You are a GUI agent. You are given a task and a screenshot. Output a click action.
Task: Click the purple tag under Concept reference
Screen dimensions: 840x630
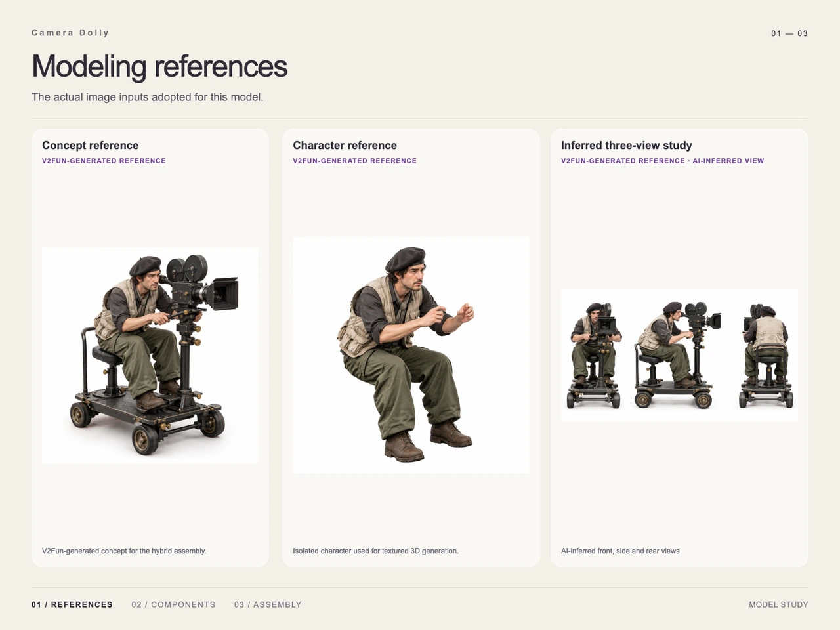(104, 161)
